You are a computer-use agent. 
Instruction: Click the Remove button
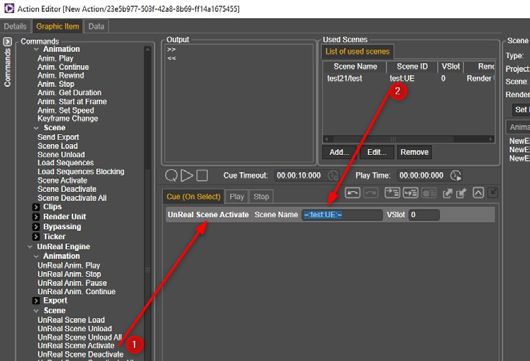pos(414,152)
